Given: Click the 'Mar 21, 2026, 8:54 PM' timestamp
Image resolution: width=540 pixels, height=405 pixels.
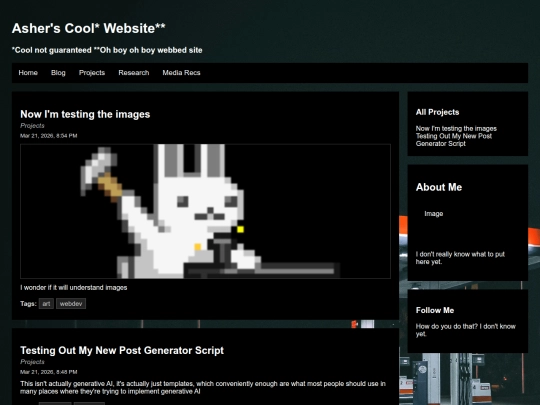Looking at the screenshot, I should coord(49,136).
